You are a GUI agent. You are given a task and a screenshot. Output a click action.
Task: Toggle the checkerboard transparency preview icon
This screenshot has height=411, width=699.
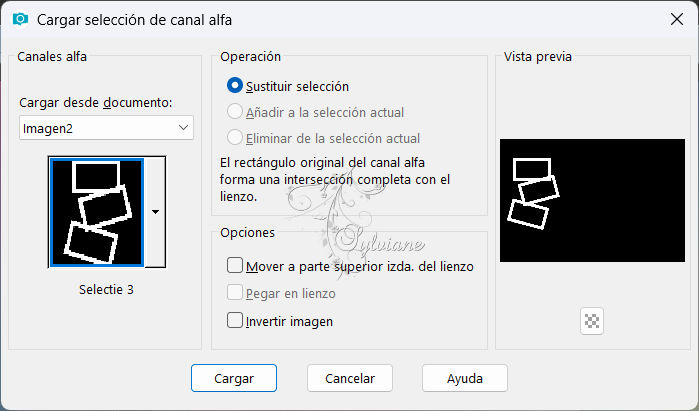click(x=592, y=321)
